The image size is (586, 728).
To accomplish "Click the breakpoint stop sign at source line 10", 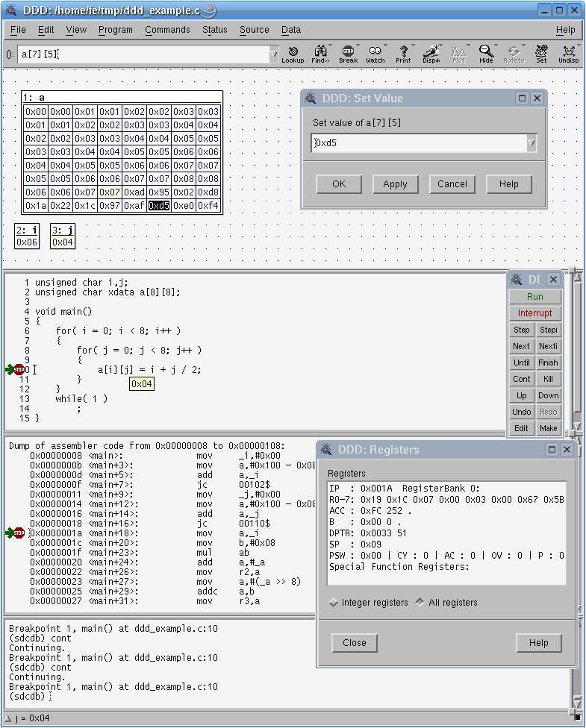I will pyautogui.click(x=19, y=369).
